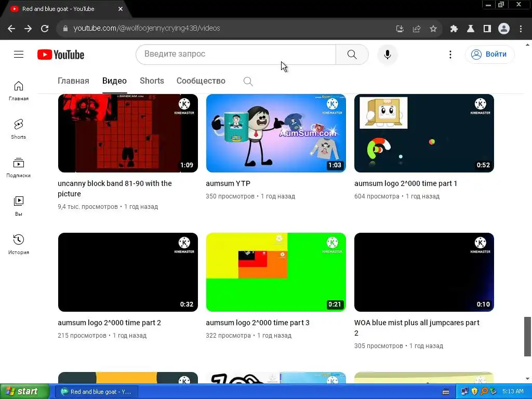Play the AumSum.com cartoon thumbnail
The width and height of the screenshot is (532, 399).
tap(276, 134)
